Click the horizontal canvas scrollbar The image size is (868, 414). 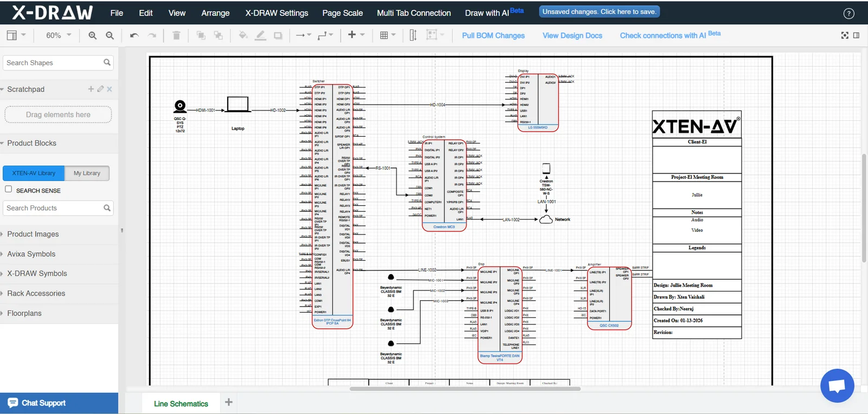(x=465, y=389)
